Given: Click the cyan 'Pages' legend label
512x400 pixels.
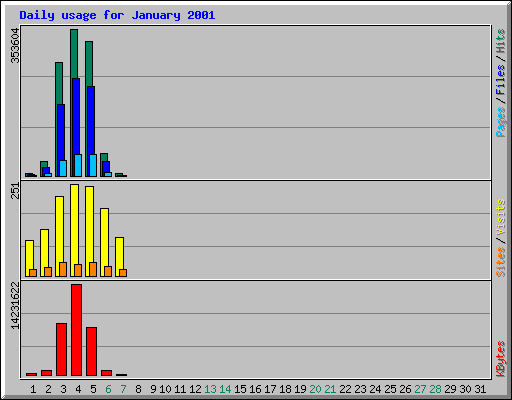Looking at the screenshot, I should 501,122.
